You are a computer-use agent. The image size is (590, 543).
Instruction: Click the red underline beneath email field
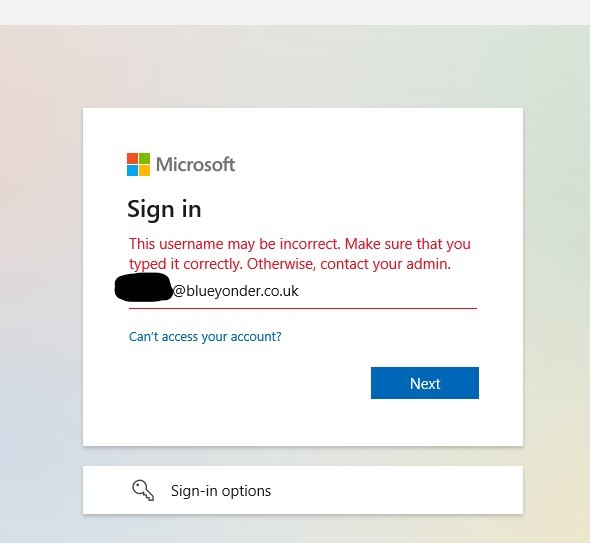[303, 308]
